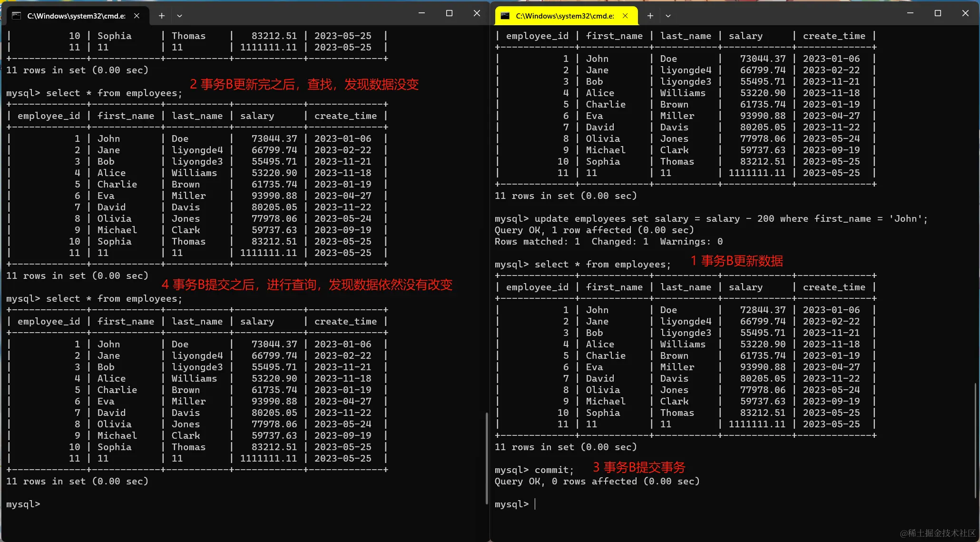The height and width of the screenshot is (542, 980).
Task: Click 'Michael' in left bottom table
Action: pyautogui.click(x=117, y=435)
